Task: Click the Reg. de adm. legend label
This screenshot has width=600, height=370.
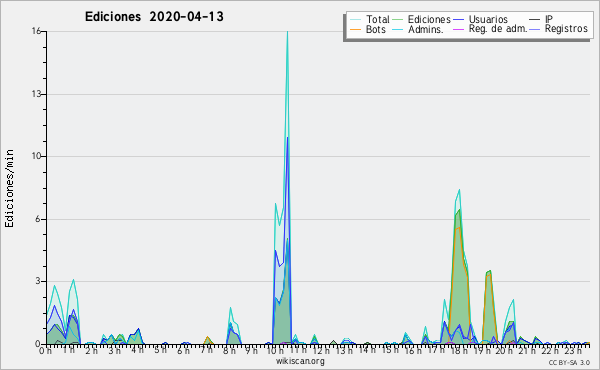Action: pos(498,29)
